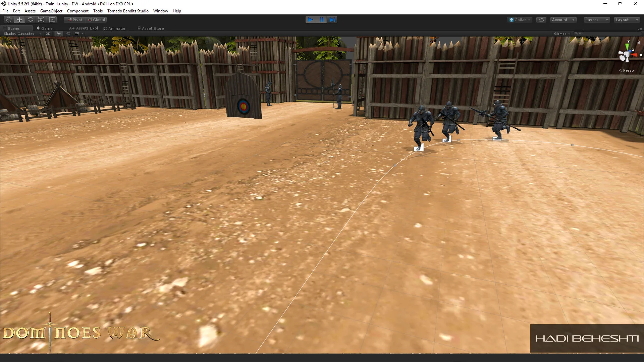Open Shadow Cascades draw mode dropdown
This screenshot has width=644, height=362.
(x=22, y=34)
